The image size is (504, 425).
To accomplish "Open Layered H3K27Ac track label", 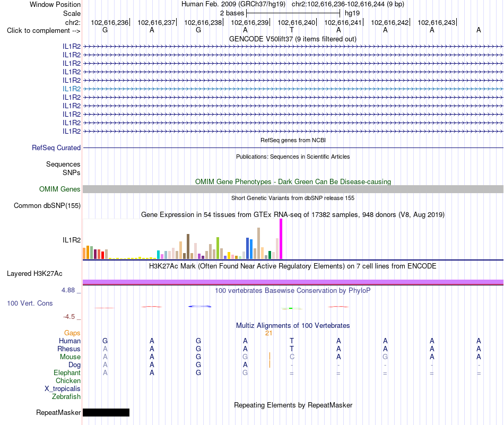I will click(x=34, y=274).
